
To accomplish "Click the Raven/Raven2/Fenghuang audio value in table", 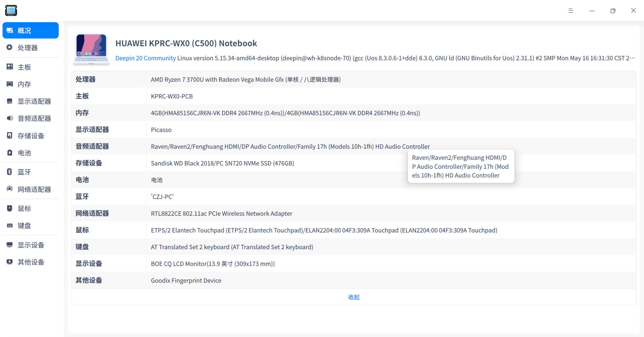I will click(290, 146).
